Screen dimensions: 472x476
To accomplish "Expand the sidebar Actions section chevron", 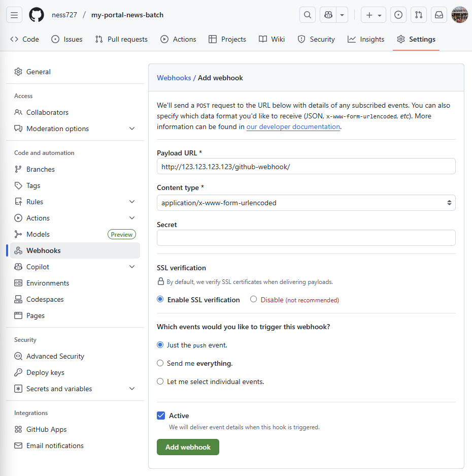I will tap(132, 218).
